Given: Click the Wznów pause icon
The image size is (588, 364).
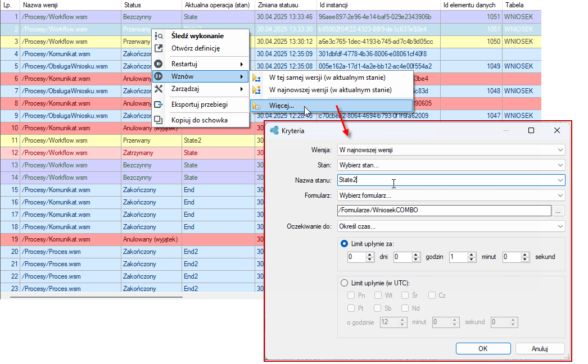Looking at the screenshot, I should click(159, 76).
